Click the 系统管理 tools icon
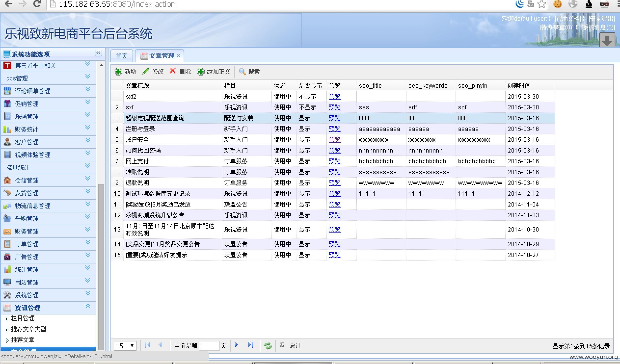This screenshot has height=364, width=620. (x=7, y=295)
